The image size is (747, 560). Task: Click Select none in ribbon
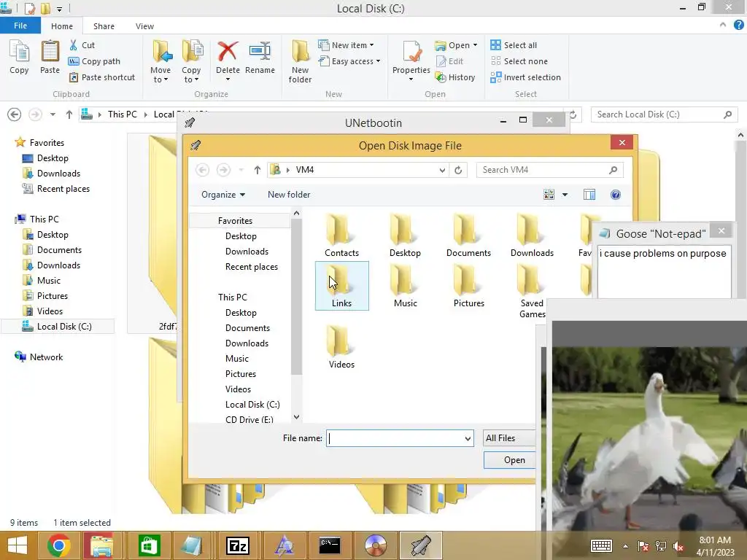point(519,61)
